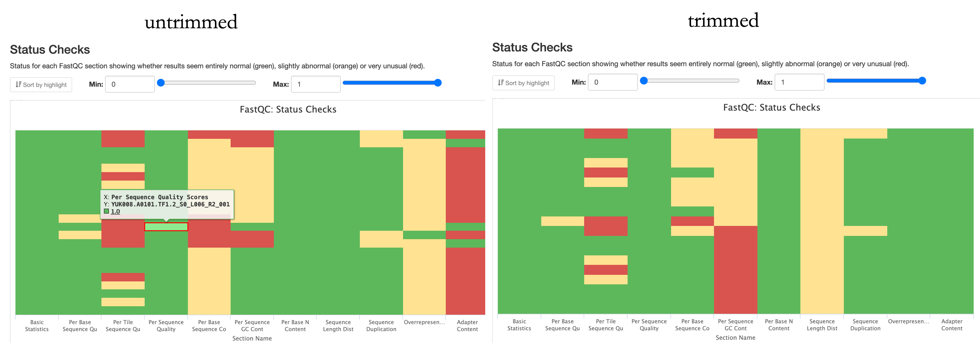
Task: Click the Per Base N Content label in the left chart
Action: coord(295,325)
